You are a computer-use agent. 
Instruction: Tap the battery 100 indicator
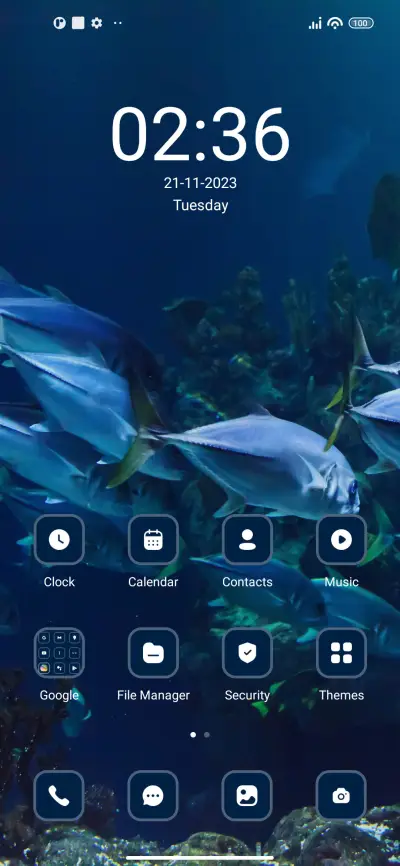[x=361, y=23]
